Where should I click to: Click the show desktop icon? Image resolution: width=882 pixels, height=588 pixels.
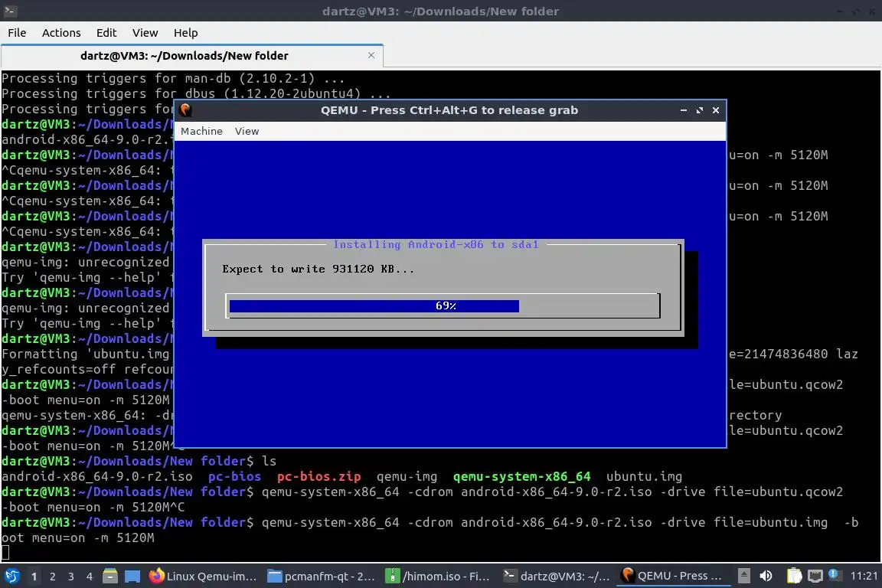point(132,577)
